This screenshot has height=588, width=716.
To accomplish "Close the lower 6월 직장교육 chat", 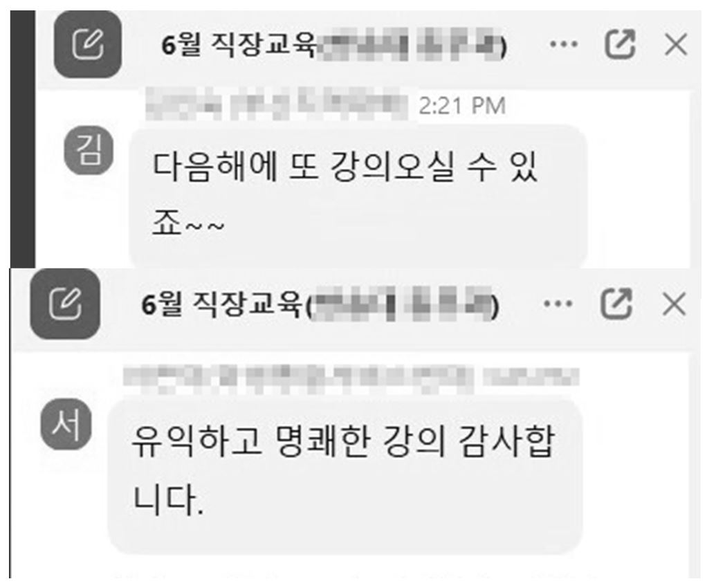I will [674, 304].
